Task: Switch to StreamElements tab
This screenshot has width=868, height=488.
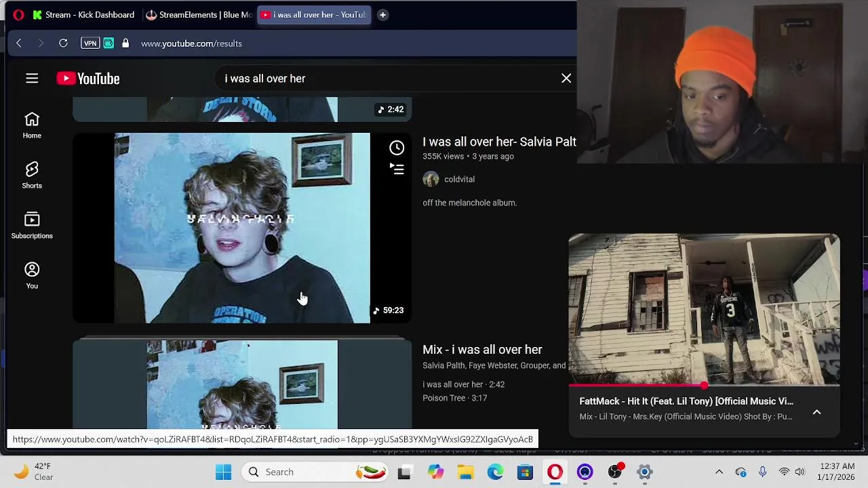Action: pos(199,15)
